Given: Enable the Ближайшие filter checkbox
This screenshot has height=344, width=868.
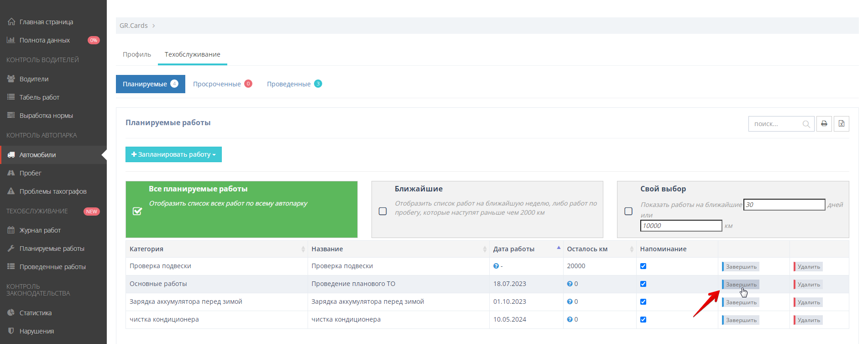Looking at the screenshot, I should [x=383, y=211].
